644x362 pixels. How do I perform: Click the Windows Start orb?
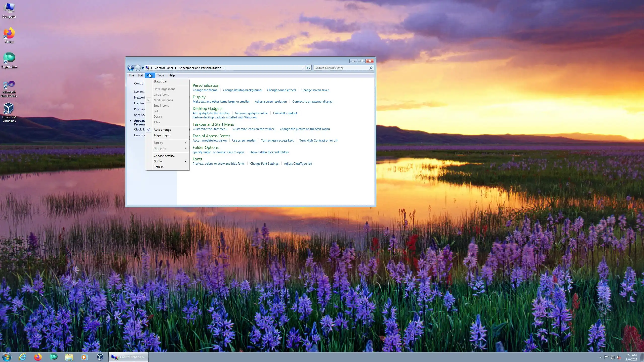point(7,357)
